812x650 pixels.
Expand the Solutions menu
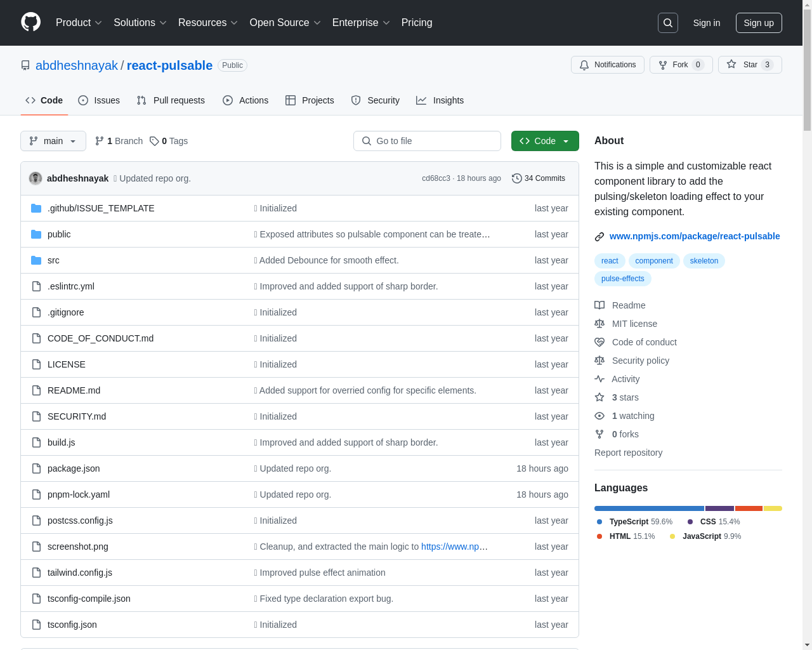[x=140, y=23]
